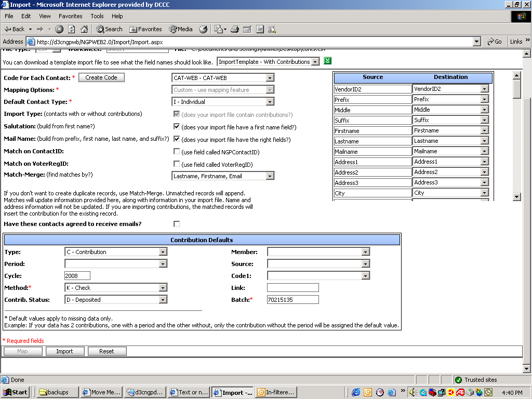Viewport: 532px width, 399px height.
Task: Open the Mail toolbar icon
Action: click(x=220, y=29)
